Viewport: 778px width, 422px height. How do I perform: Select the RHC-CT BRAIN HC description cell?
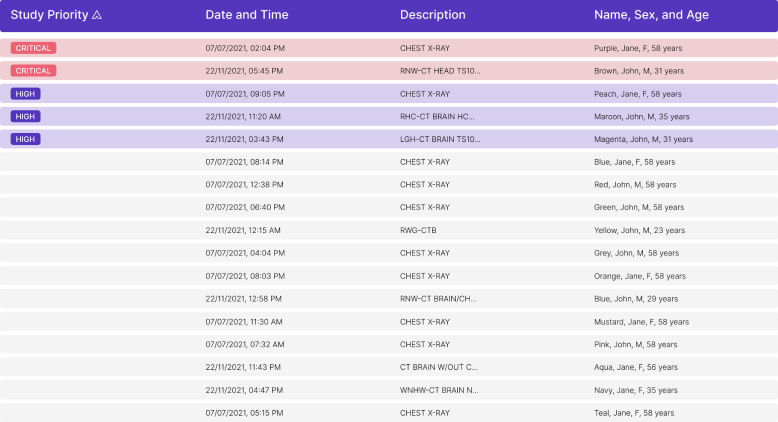[437, 117]
